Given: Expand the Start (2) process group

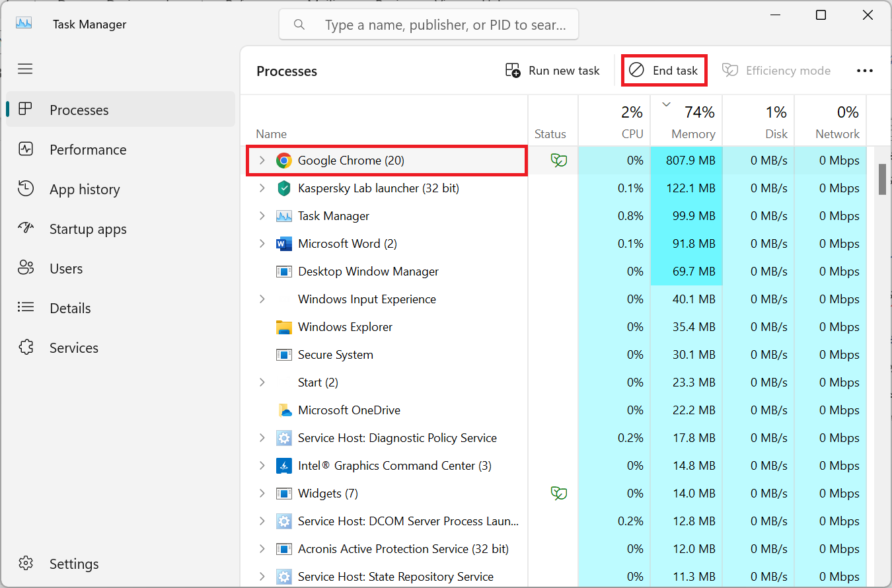Looking at the screenshot, I should (x=262, y=383).
